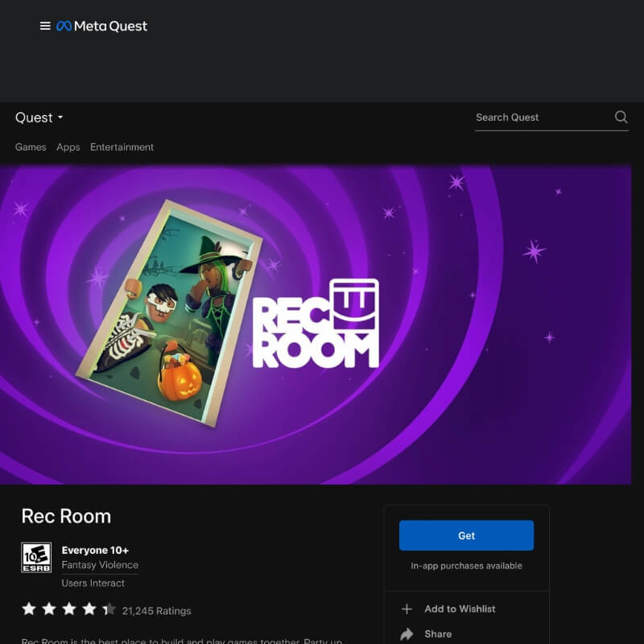
Task: Click the half-filled fifth rating star
Action: click(109, 609)
